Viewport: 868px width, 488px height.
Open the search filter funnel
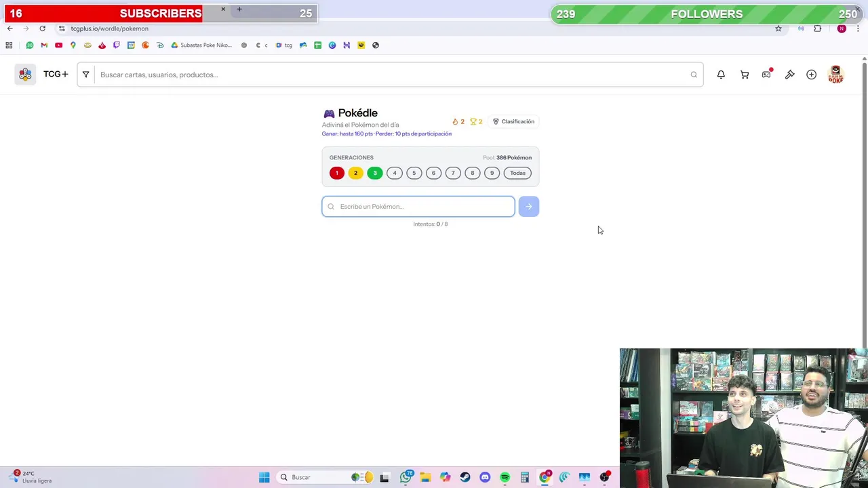click(85, 75)
